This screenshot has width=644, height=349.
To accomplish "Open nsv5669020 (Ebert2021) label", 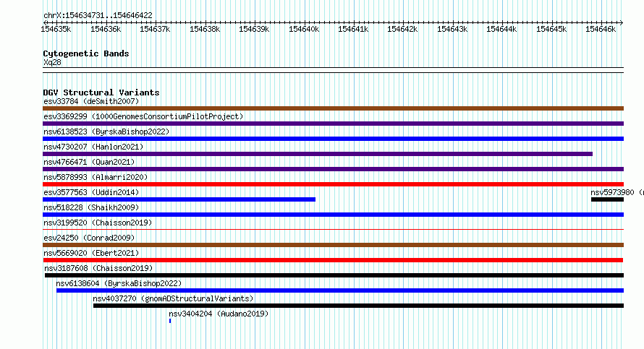I will (x=91, y=253).
